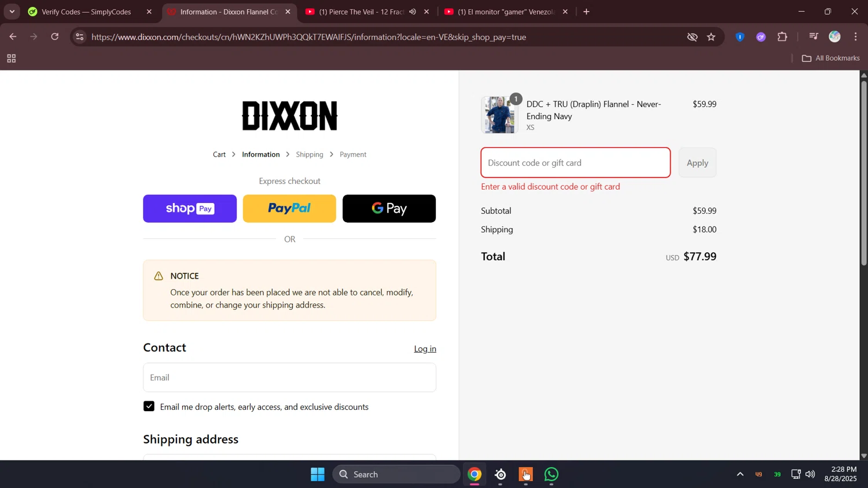The height and width of the screenshot is (488, 868).
Task: Select the Payment breadcrumb step
Action: (353, 154)
